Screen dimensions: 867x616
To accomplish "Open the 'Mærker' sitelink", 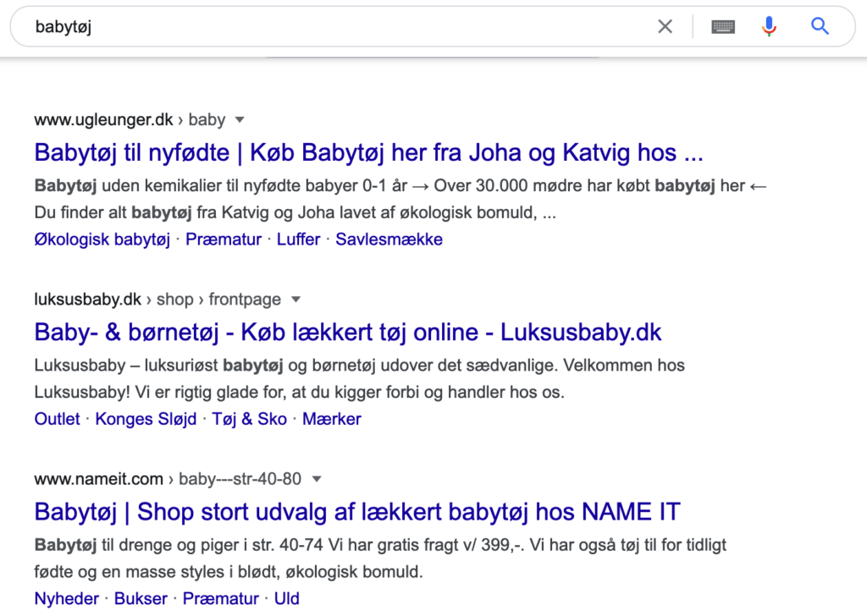I will point(331,419).
